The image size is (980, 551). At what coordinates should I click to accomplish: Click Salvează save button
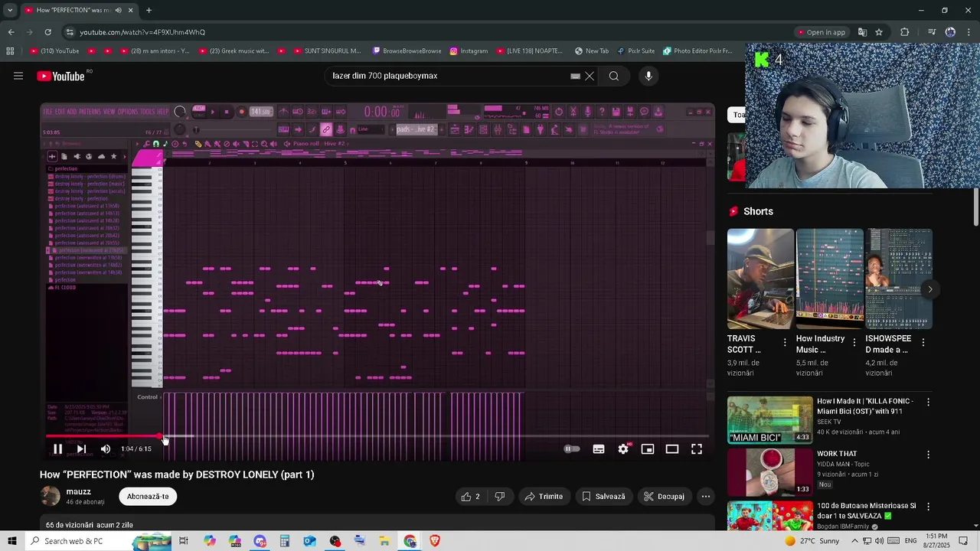point(603,497)
